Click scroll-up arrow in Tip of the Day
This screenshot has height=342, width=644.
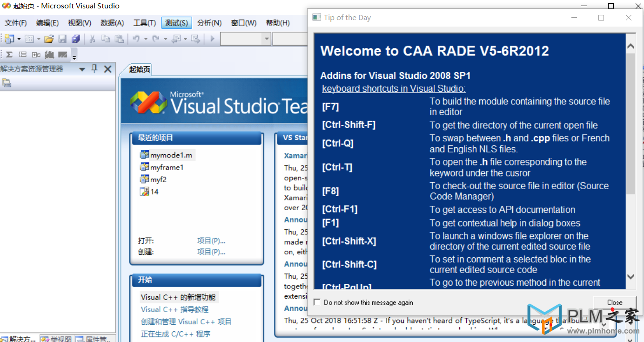631,47
